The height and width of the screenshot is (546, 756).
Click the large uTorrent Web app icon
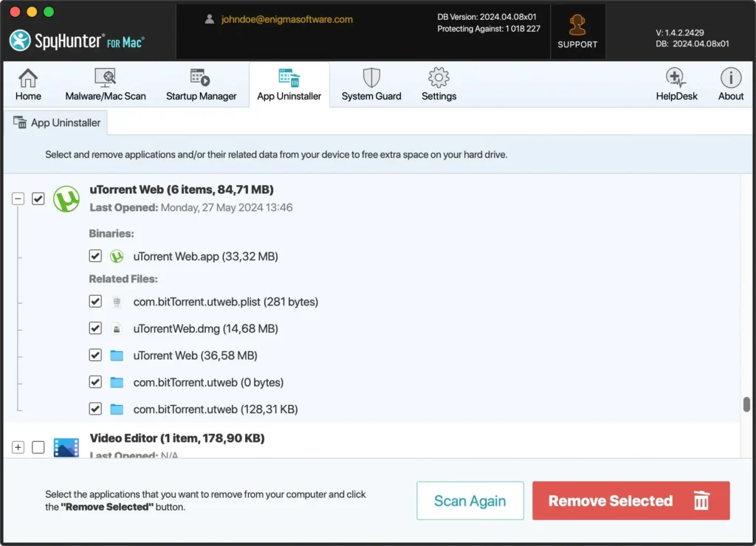[66, 198]
